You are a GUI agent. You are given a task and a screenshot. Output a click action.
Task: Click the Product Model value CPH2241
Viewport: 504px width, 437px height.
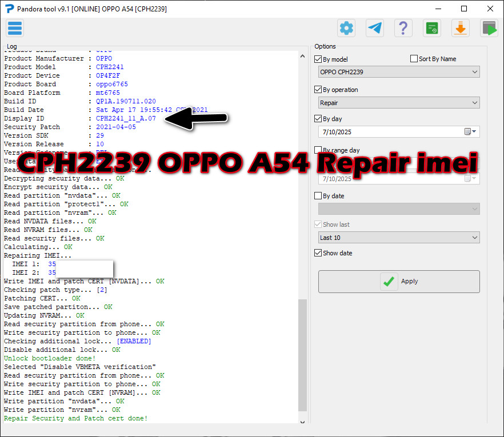(x=110, y=67)
